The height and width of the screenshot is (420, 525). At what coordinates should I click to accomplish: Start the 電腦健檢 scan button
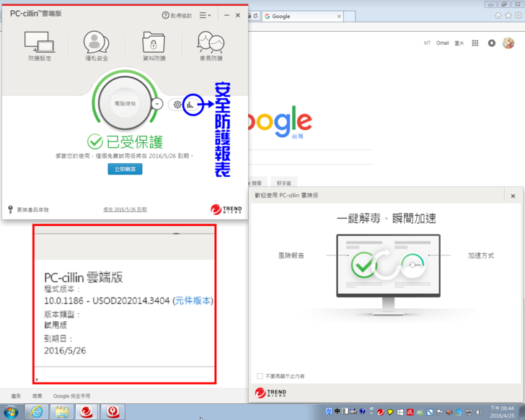point(125,103)
